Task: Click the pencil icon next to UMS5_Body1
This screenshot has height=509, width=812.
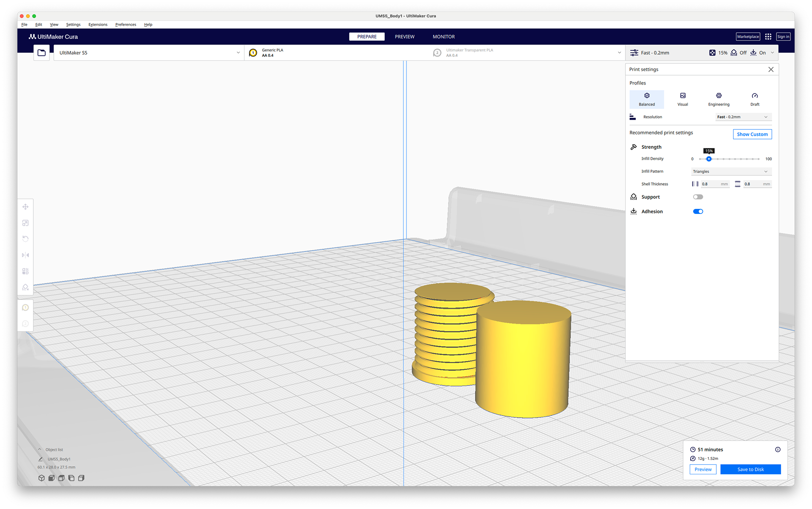Action: coord(41,459)
